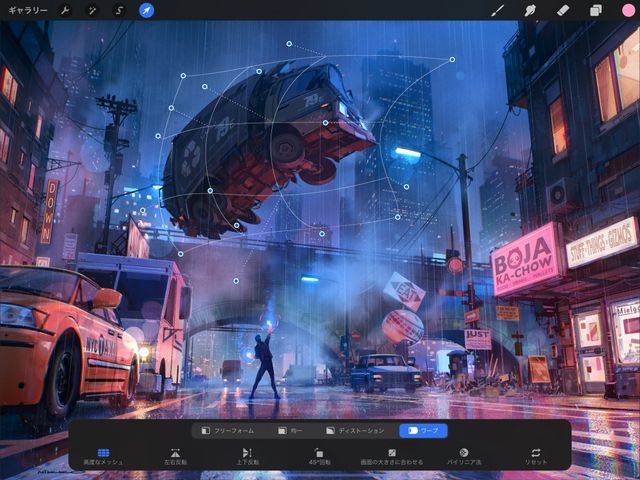
Task: Toggle the Transform arrow tool
Action: pyautogui.click(x=147, y=10)
